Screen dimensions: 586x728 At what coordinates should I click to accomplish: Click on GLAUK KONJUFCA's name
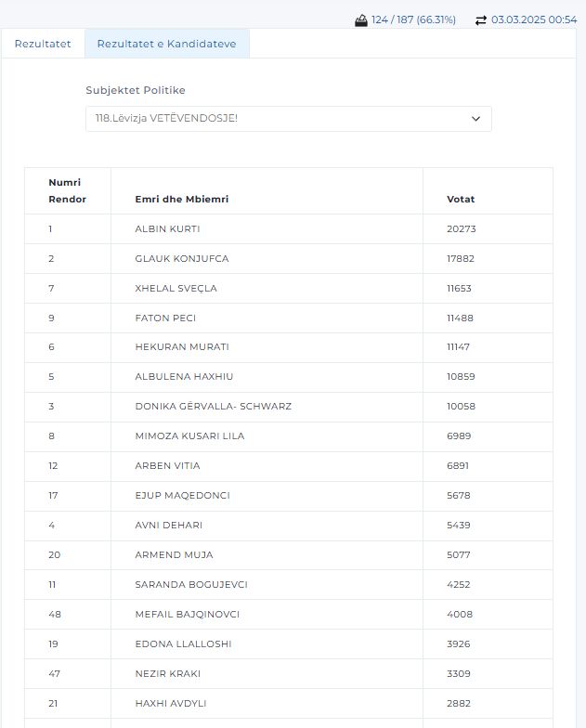pyautogui.click(x=182, y=259)
